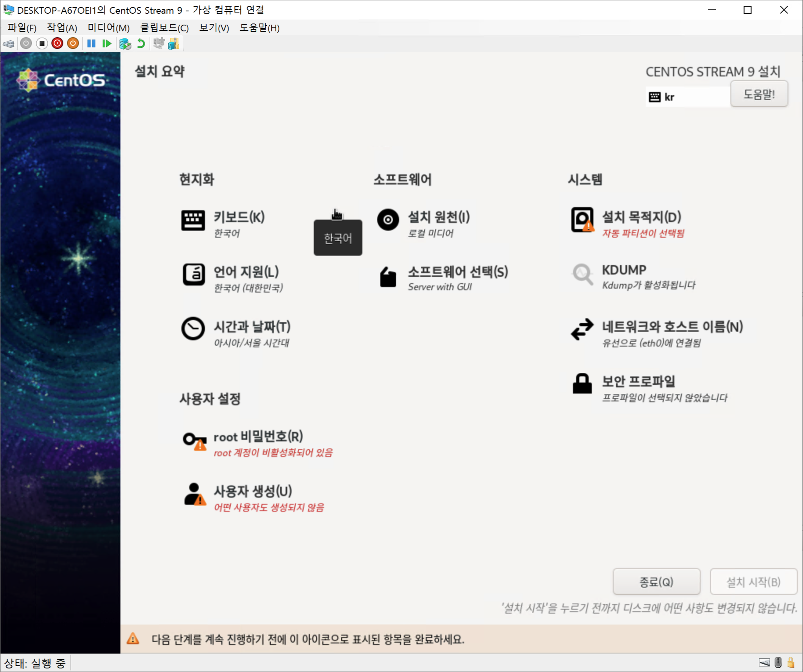803x672 pixels.
Task: Open the 작업(A) menu
Action: click(x=62, y=28)
